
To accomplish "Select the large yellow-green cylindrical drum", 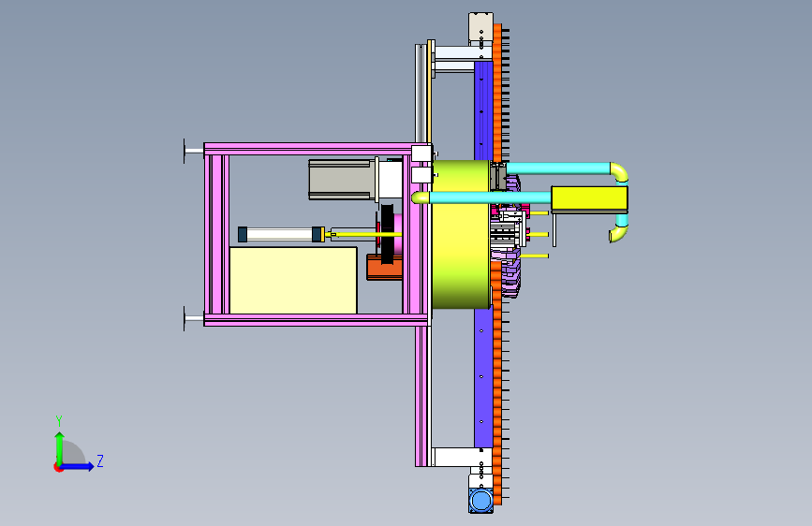I will (461, 235).
